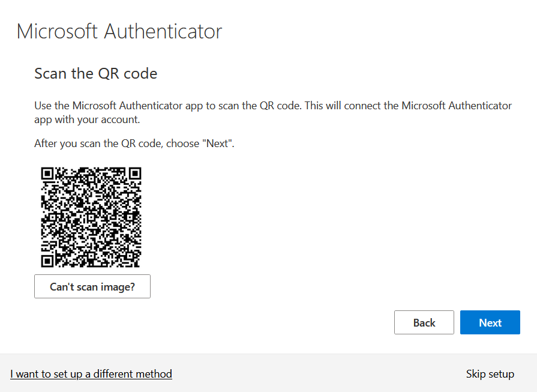This screenshot has width=537, height=392.
Task: Click the QR code's top-left finder square
Action: pos(48,174)
